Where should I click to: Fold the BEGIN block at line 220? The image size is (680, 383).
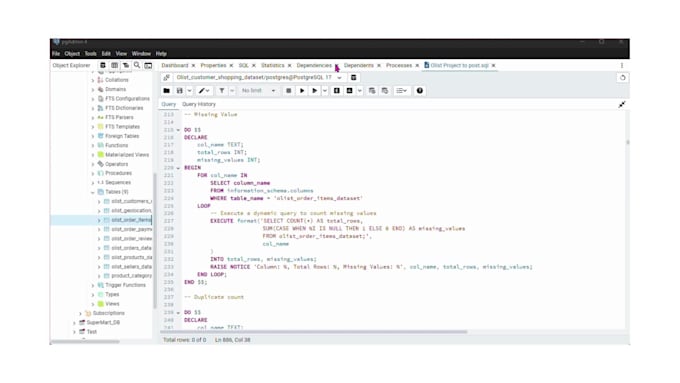(x=178, y=168)
